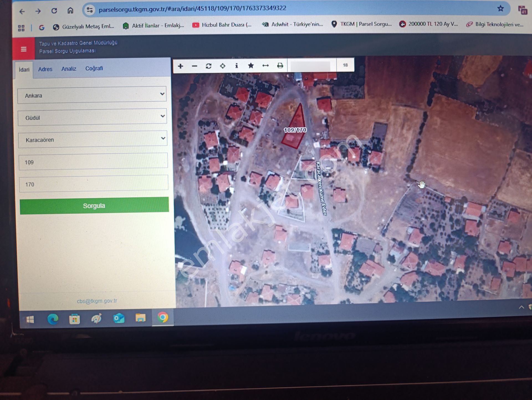532x400 pixels.
Task: Click the cbs@tkgm.gov.tr email link
Action: [97, 301]
